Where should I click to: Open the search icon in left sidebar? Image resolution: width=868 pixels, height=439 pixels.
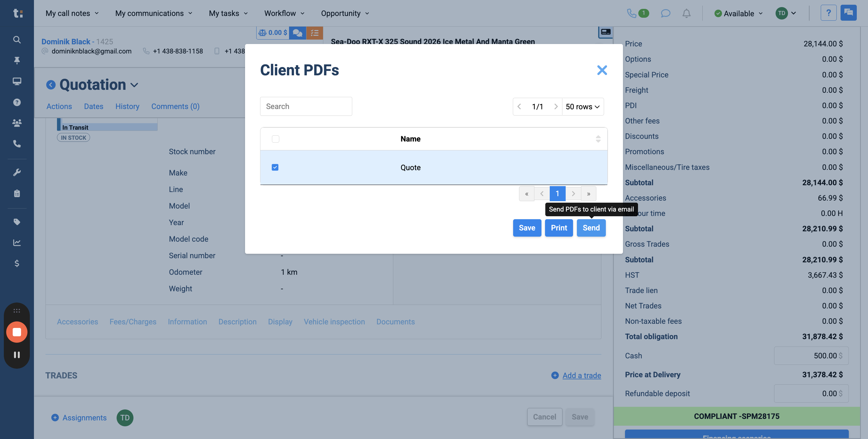pos(17,40)
